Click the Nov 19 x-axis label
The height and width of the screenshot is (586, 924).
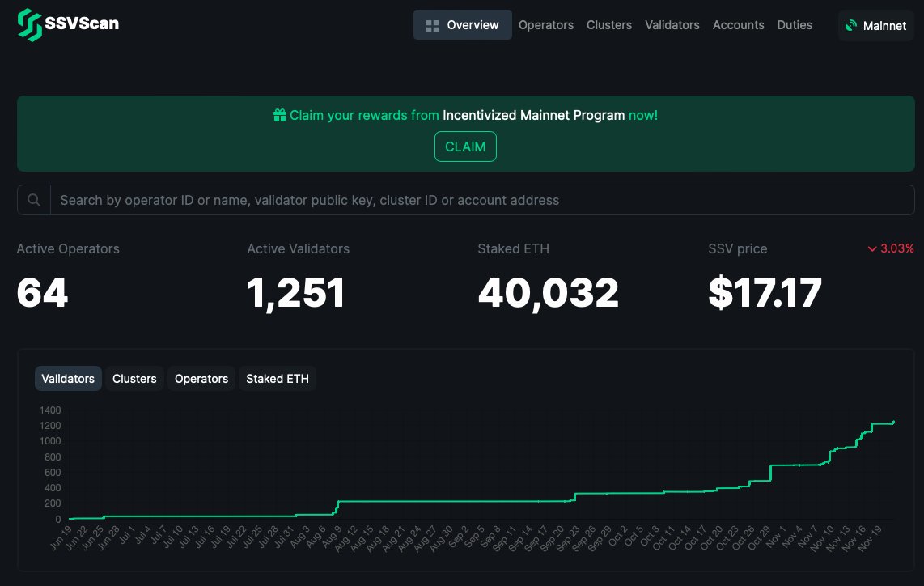[x=871, y=537]
